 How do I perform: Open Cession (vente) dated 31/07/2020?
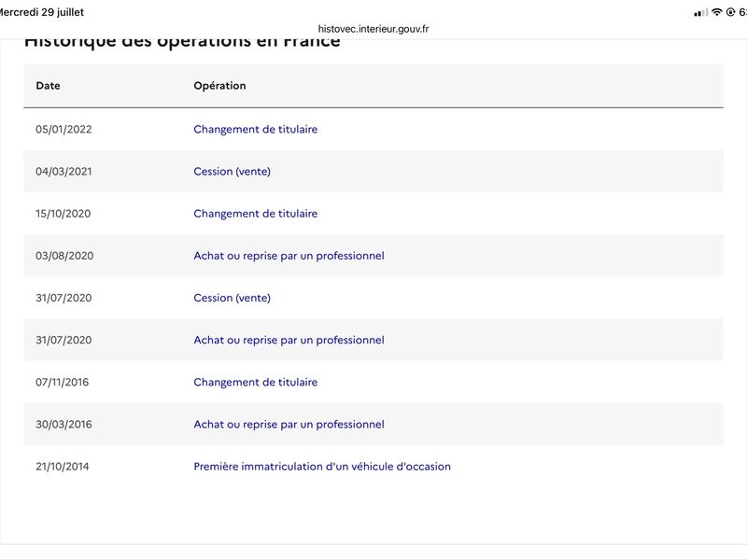point(232,298)
